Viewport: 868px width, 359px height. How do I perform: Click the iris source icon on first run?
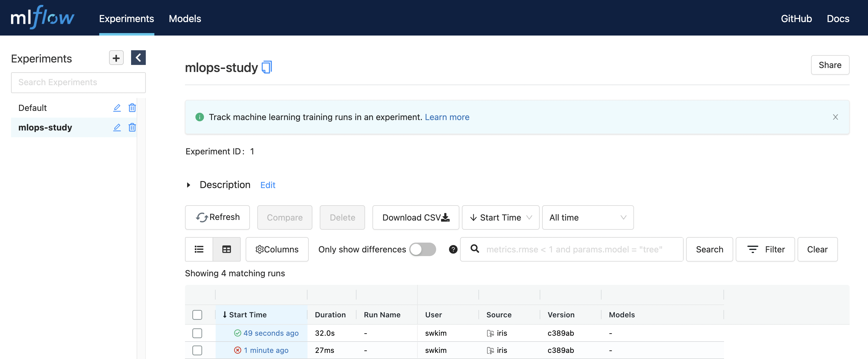pyautogui.click(x=490, y=333)
